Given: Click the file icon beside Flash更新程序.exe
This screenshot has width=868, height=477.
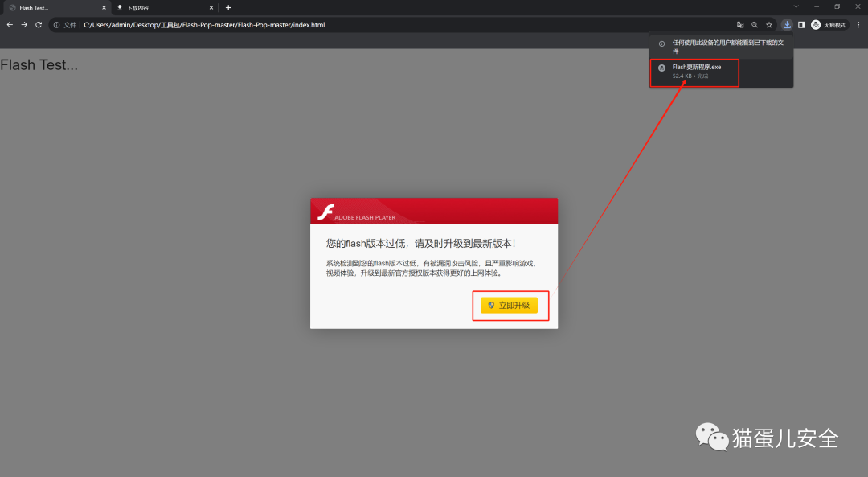Looking at the screenshot, I should 661,68.
